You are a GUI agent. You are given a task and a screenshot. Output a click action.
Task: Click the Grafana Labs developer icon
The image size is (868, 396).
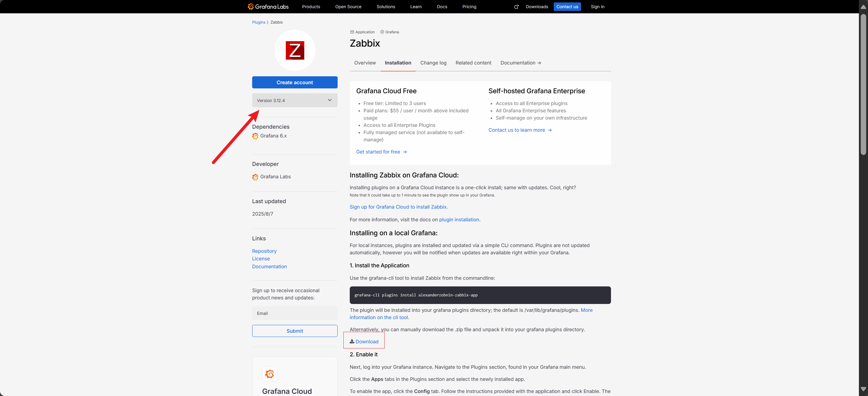pyautogui.click(x=255, y=177)
